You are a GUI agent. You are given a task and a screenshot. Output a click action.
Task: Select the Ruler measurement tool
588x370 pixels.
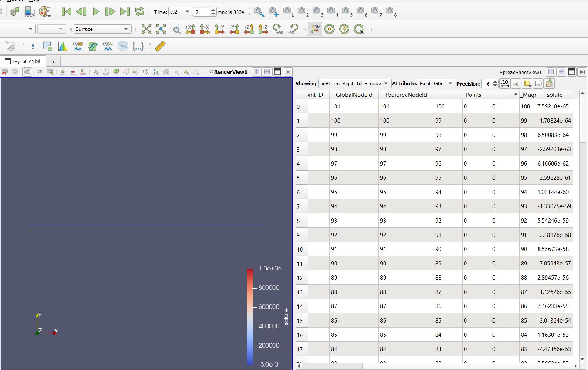pos(160,46)
